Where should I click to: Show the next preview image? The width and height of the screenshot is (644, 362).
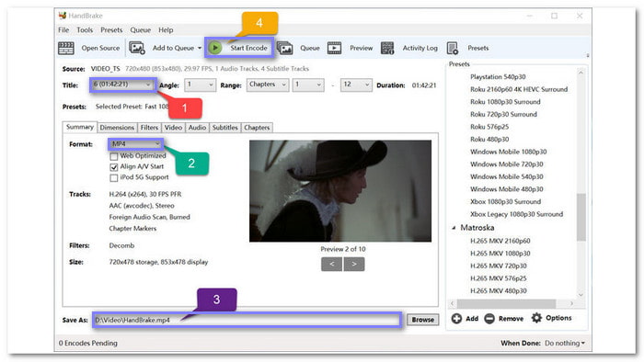(354, 264)
